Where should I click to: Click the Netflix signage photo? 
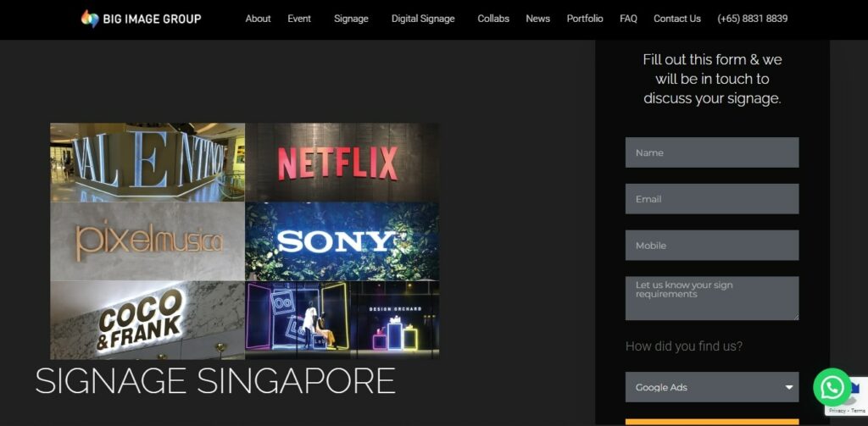[342, 162]
